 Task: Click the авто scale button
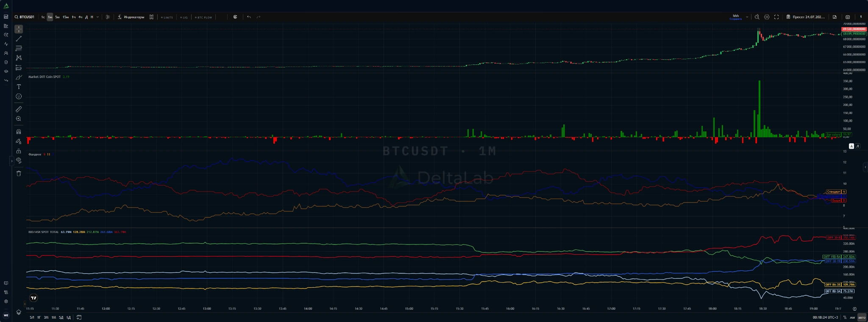tap(862, 317)
